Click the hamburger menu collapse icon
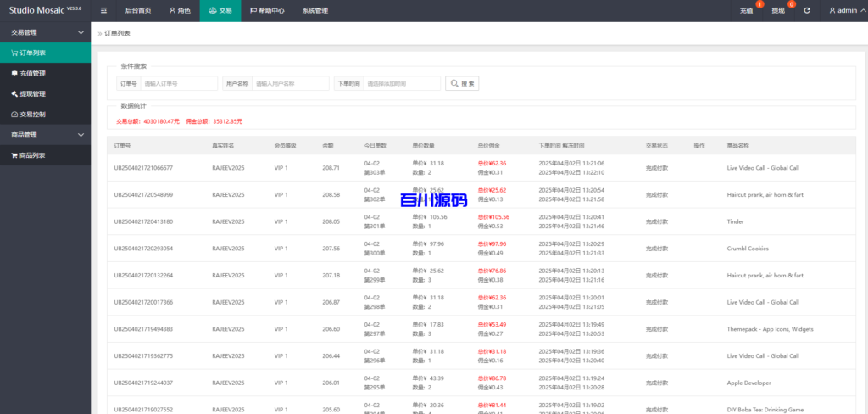This screenshot has width=868, height=414. click(x=103, y=10)
